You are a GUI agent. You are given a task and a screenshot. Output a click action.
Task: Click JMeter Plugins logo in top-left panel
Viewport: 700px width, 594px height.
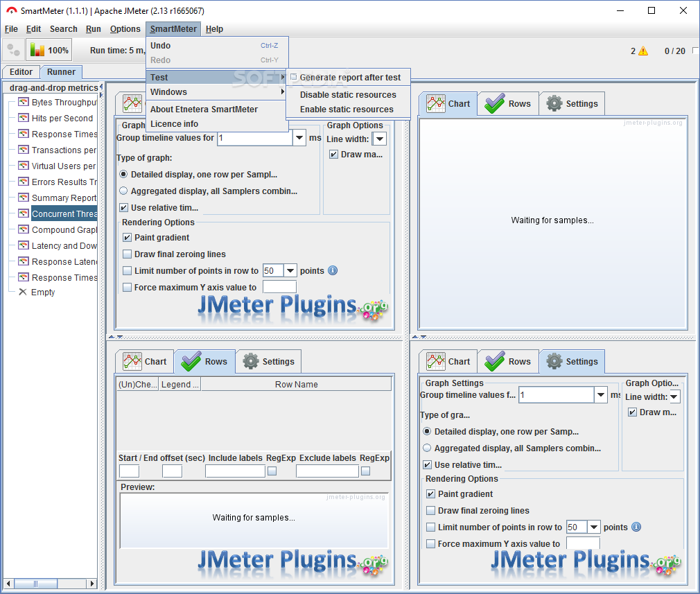292,307
